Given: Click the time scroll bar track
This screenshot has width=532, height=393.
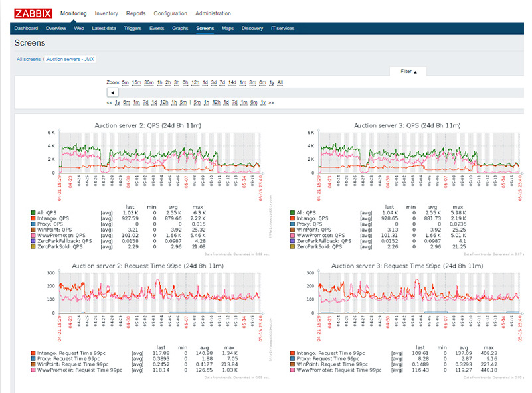Looking at the screenshot, I should coord(319,92).
